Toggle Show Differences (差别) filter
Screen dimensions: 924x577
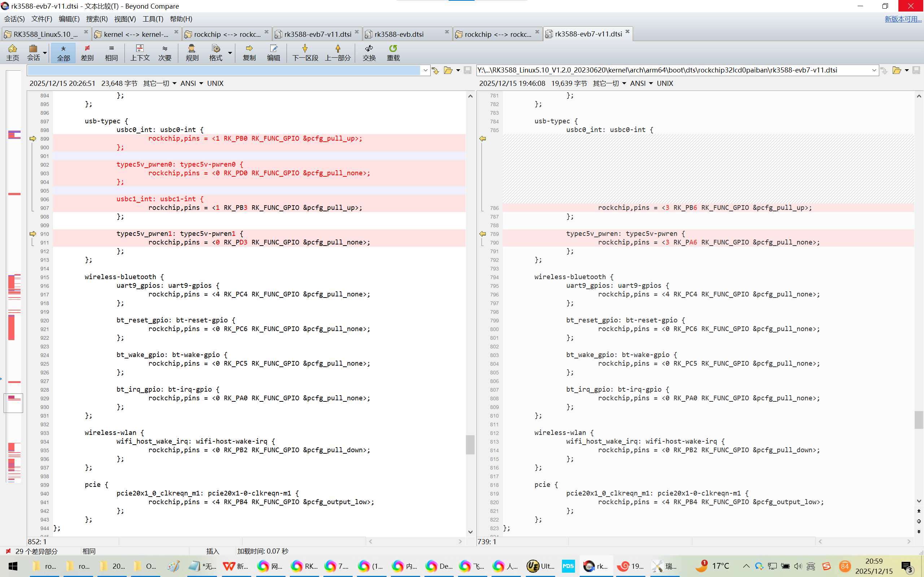pos(87,52)
